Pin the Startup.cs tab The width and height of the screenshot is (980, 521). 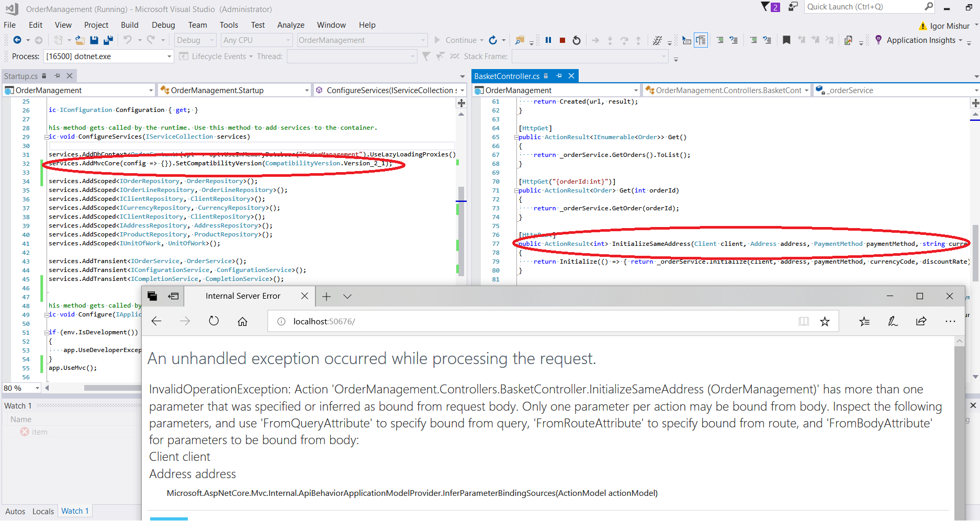pos(57,76)
